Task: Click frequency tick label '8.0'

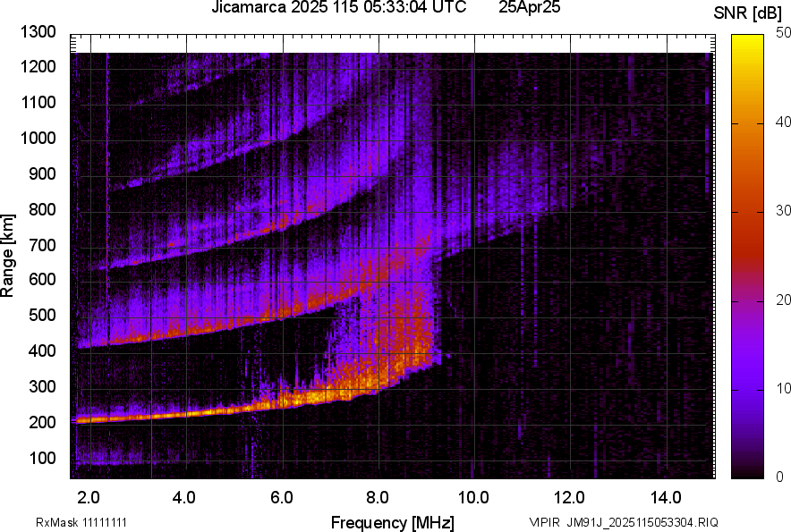Action: (x=378, y=498)
